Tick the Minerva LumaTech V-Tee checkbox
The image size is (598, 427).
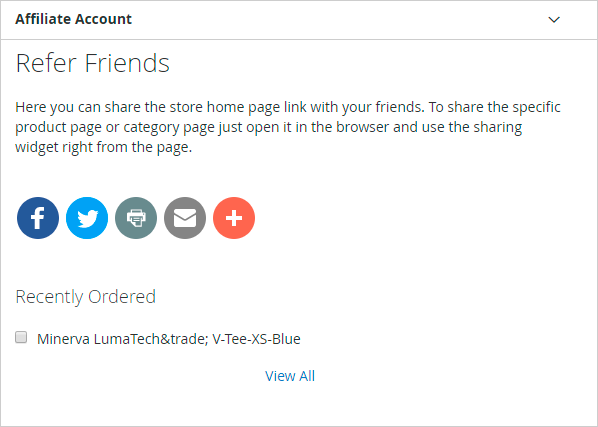(x=21, y=337)
